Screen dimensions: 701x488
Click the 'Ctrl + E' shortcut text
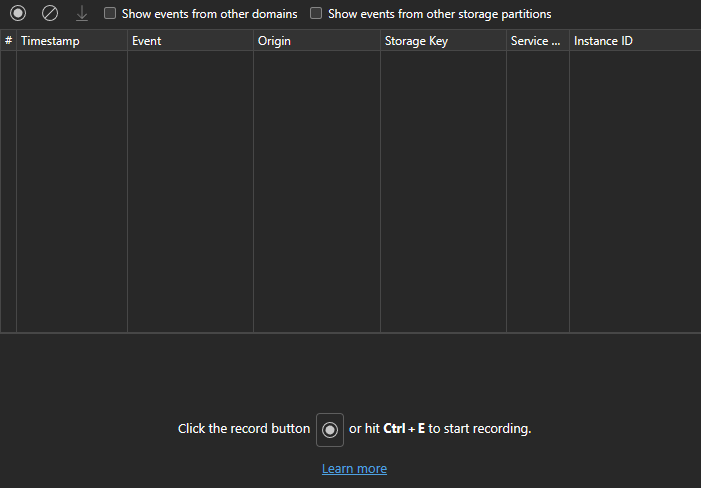pyautogui.click(x=404, y=429)
